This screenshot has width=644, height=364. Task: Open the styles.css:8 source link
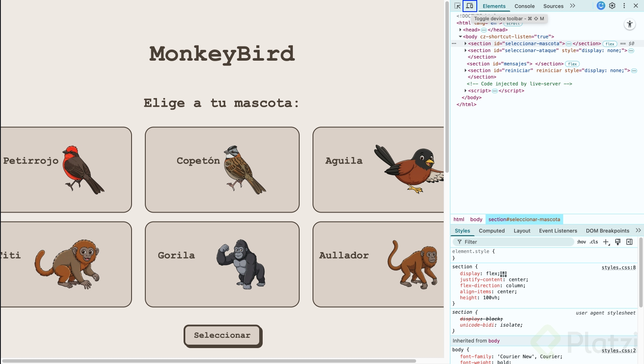pos(619,268)
